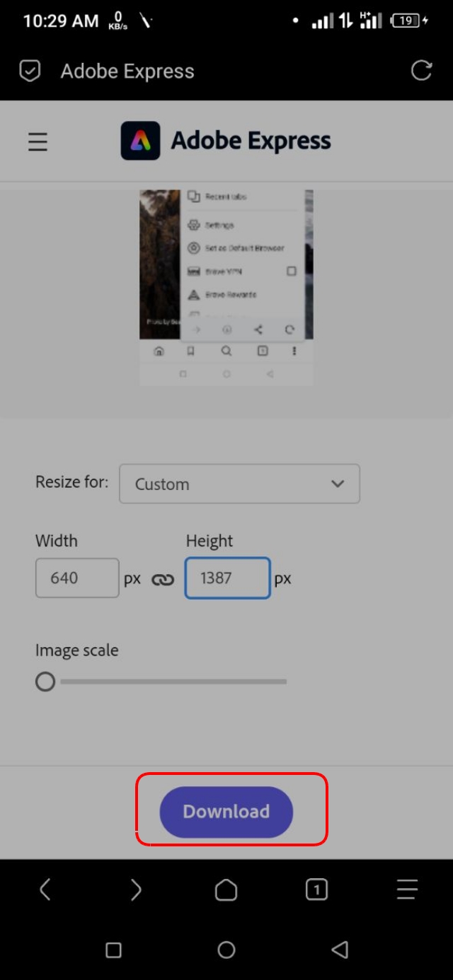This screenshot has width=453, height=980.
Task: Tap the browser shield security icon
Action: pyautogui.click(x=30, y=71)
